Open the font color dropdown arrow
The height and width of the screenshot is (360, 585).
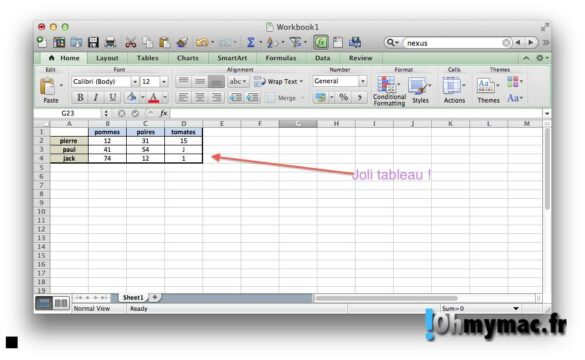point(165,98)
